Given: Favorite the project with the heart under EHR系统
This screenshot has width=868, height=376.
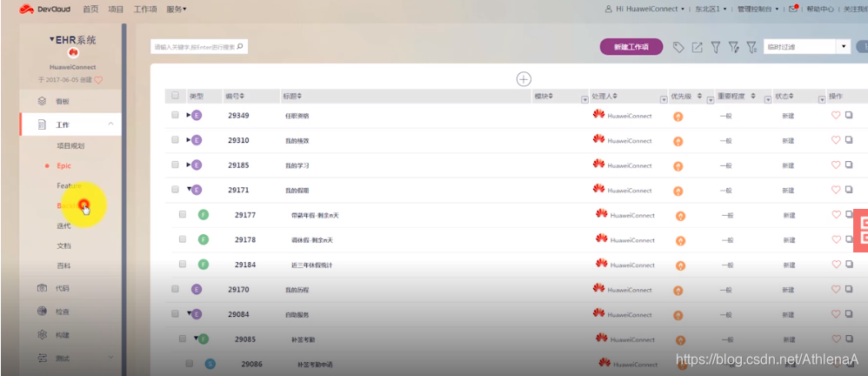Looking at the screenshot, I should click(x=98, y=80).
